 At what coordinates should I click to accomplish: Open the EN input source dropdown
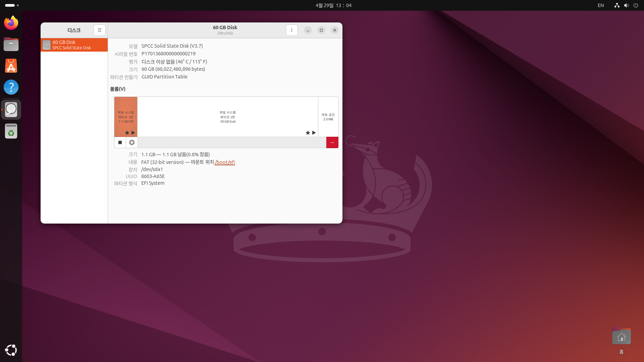(601, 5)
